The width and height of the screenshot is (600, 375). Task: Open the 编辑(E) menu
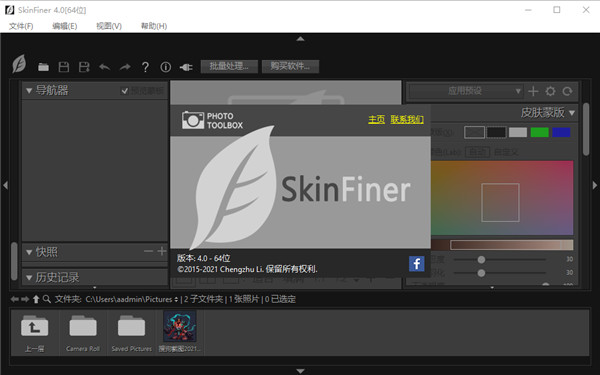point(65,26)
